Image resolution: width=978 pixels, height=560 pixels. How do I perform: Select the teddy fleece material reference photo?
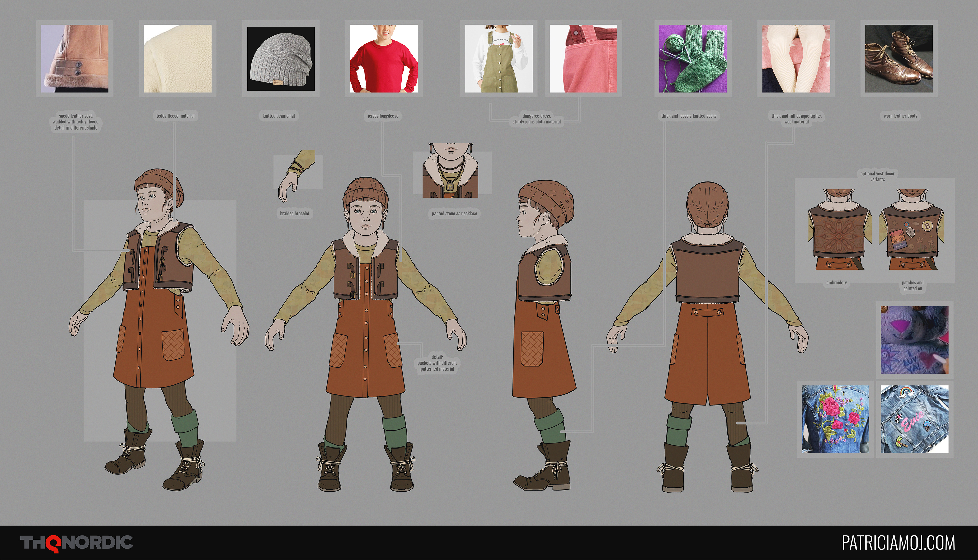pyautogui.click(x=177, y=59)
